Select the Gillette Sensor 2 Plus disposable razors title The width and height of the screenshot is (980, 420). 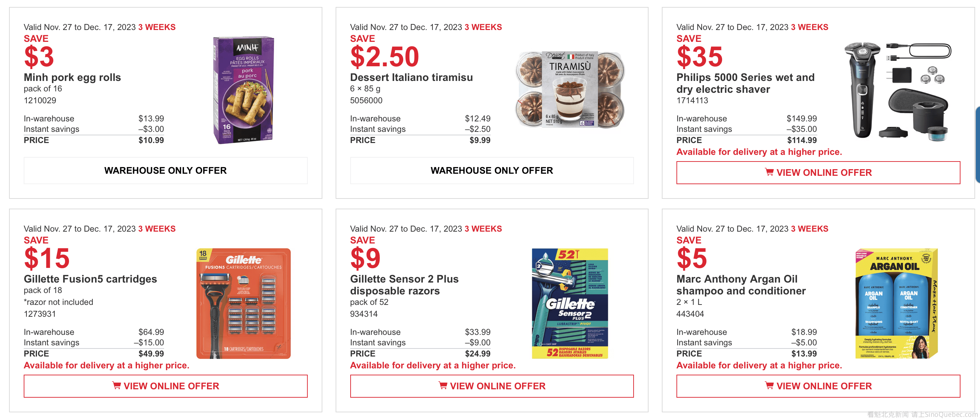tap(404, 285)
